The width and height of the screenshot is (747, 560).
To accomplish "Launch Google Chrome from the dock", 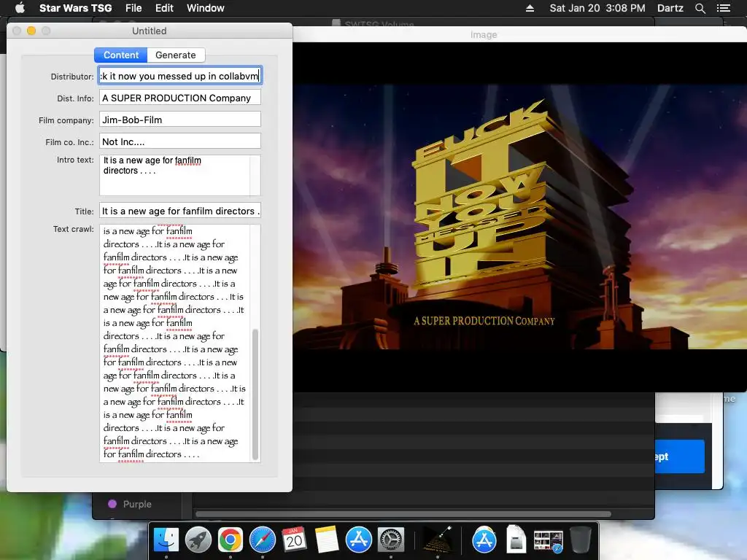I will [x=230, y=540].
